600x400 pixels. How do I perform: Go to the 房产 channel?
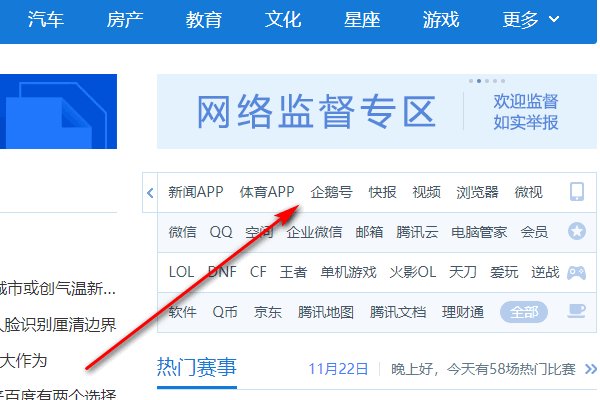click(x=125, y=19)
